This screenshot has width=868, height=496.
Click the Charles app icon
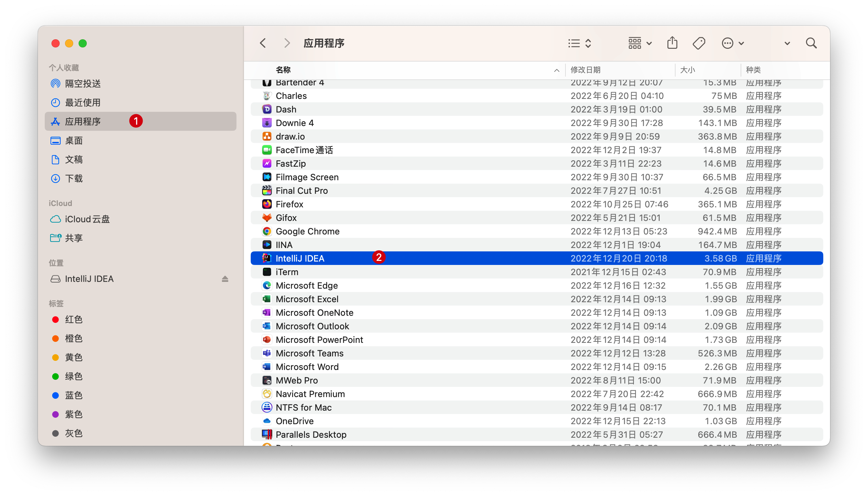pyautogui.click(x=267, y=96)
